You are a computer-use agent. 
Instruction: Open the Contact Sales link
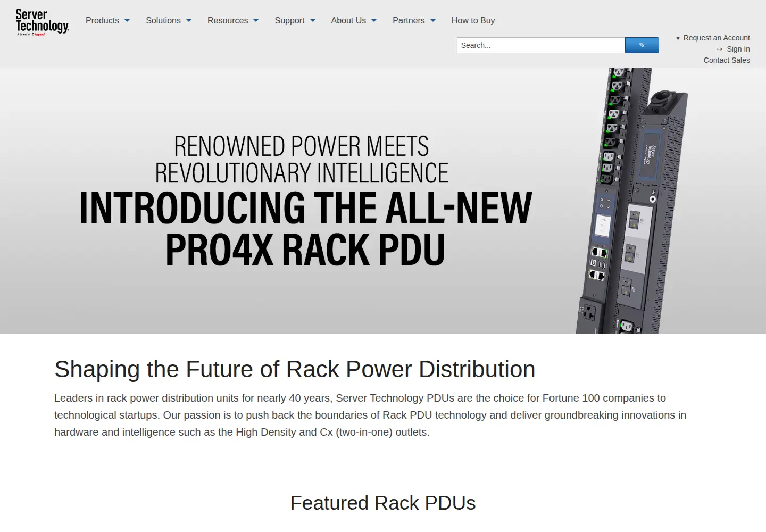point(727,60)
